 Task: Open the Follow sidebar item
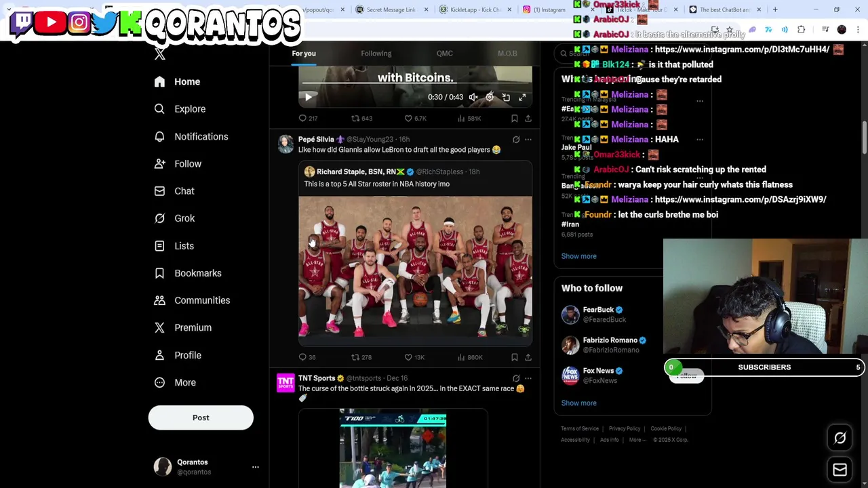(x=178, y=163)
